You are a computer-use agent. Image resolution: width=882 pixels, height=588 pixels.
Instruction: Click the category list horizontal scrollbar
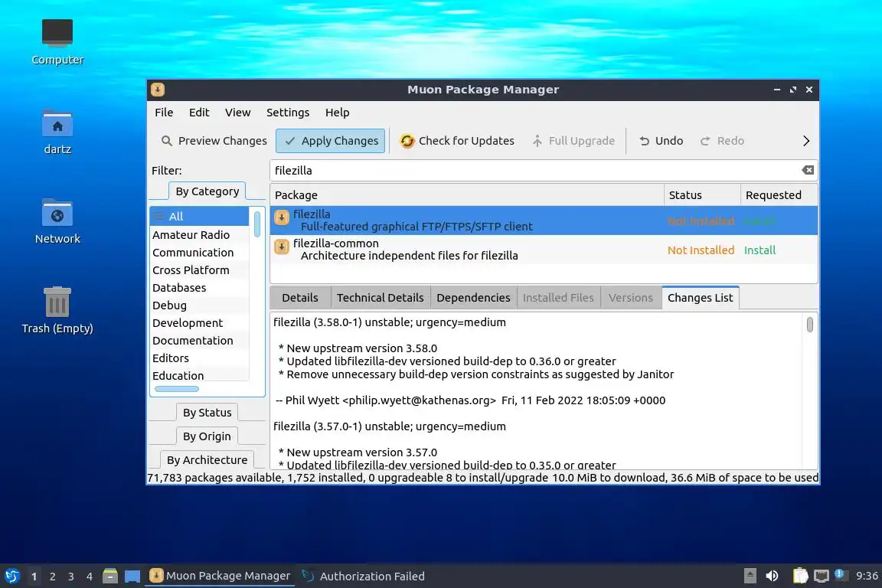tap(177, 389)
